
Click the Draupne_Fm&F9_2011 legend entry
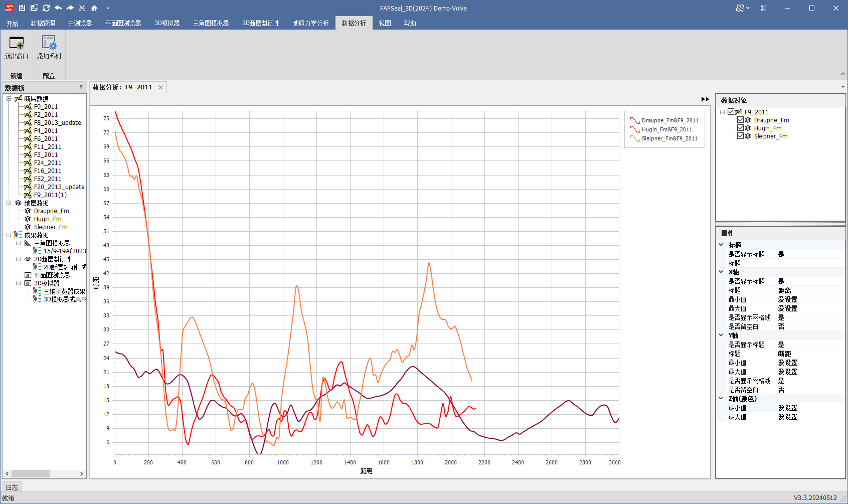tap(664, 120)
